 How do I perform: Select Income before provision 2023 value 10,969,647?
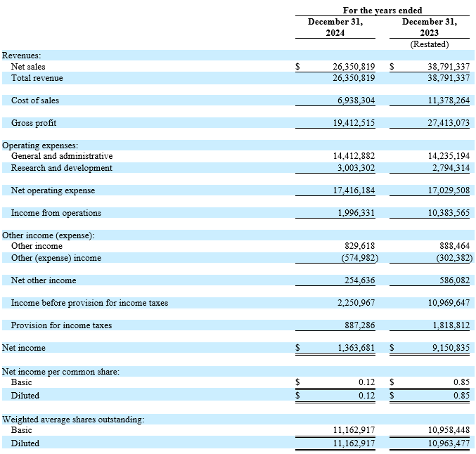point(449,303)
